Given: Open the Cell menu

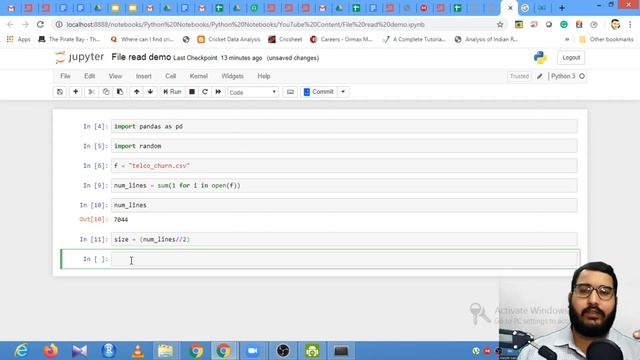Looking at the screenshot, I should [x=170, y=76].
